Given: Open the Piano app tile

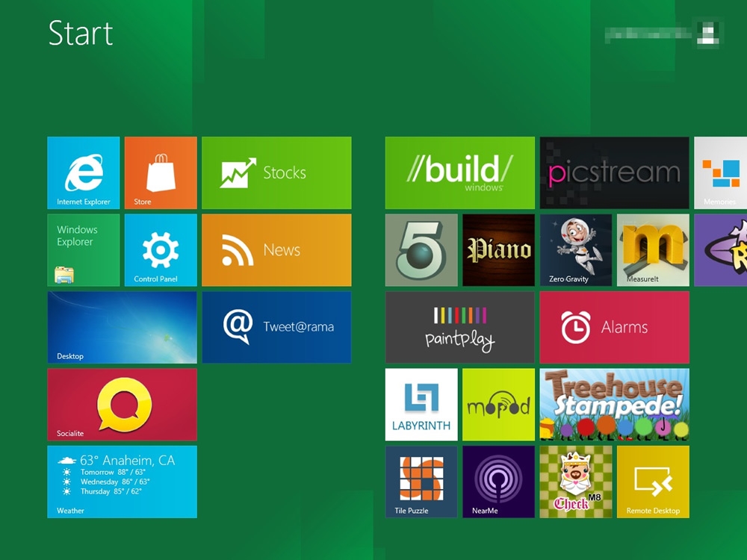Looking at the screenshot, I should pos(498,250).
